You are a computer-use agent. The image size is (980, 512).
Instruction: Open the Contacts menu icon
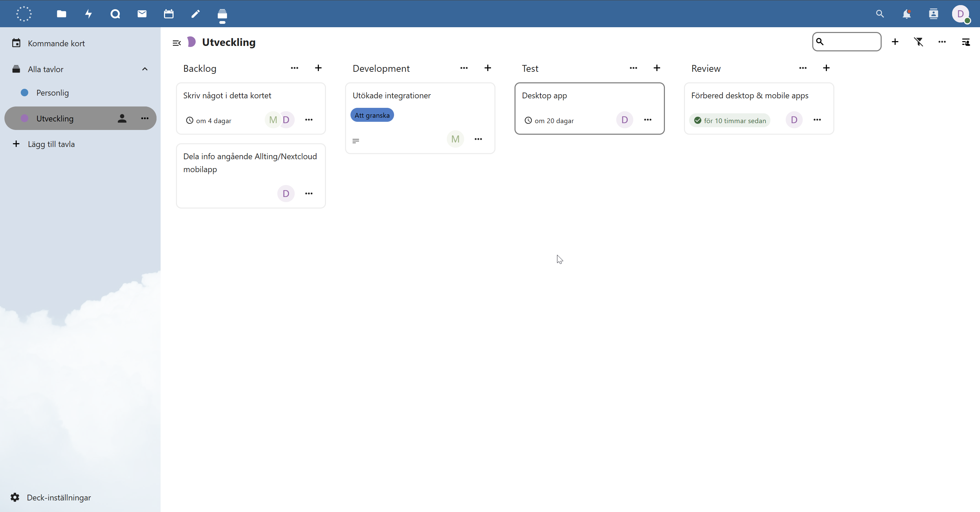[x=933, y=14]
